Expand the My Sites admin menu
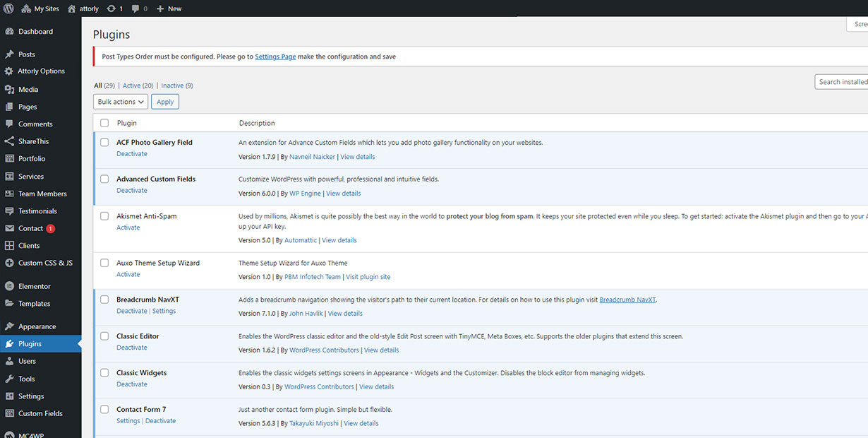This screenshot has width=868, height=438. coord(40,8)
